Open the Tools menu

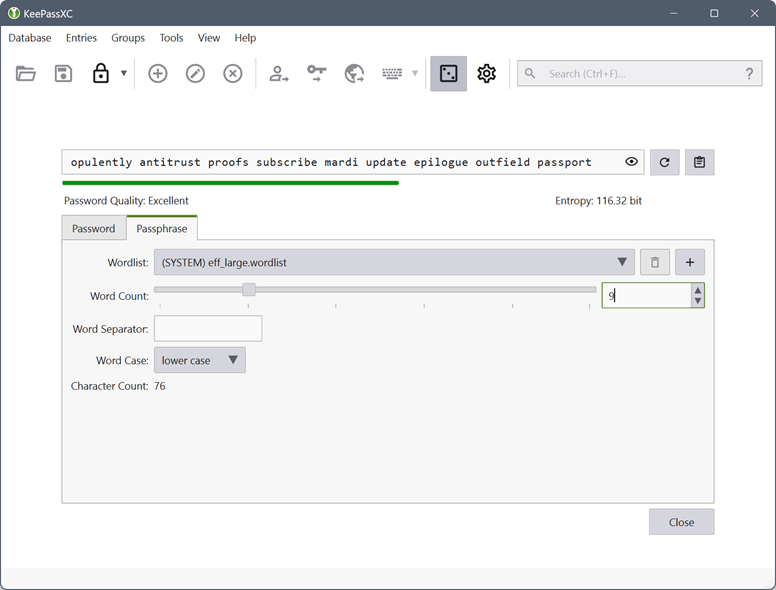pyautogui.click(x=171, y=38)
